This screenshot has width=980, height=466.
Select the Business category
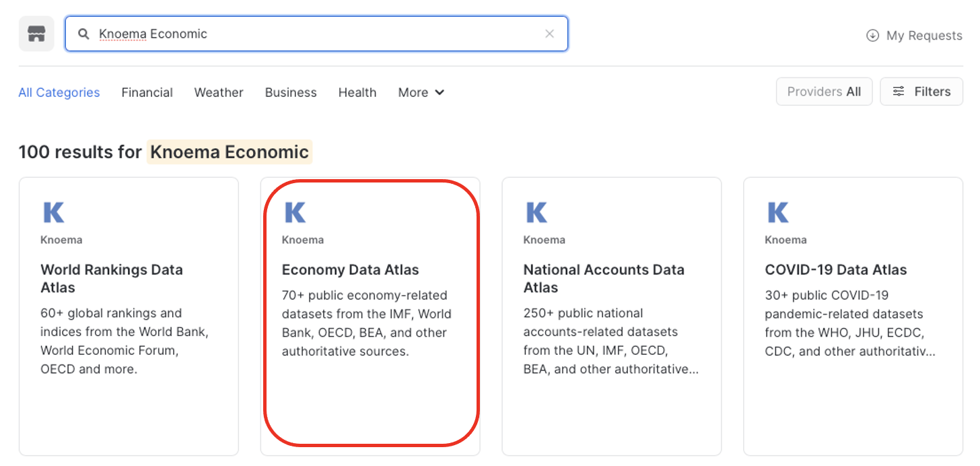(291, 92)
